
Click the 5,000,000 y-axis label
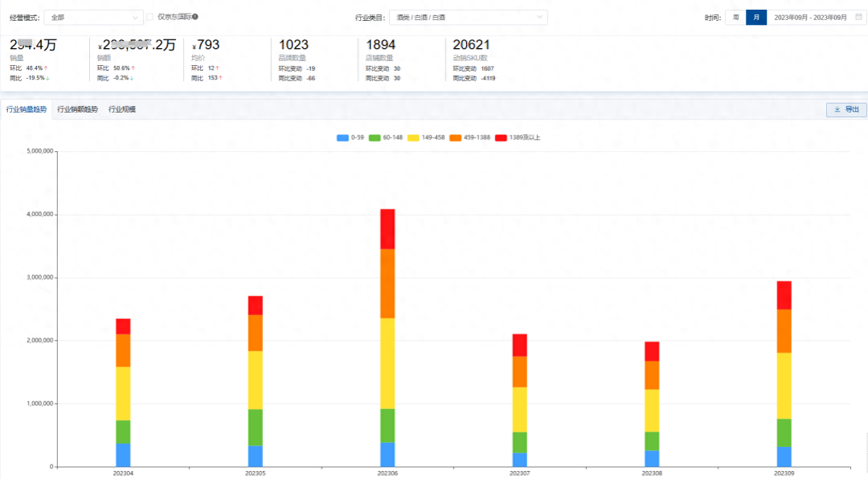(x=40, y=151)
